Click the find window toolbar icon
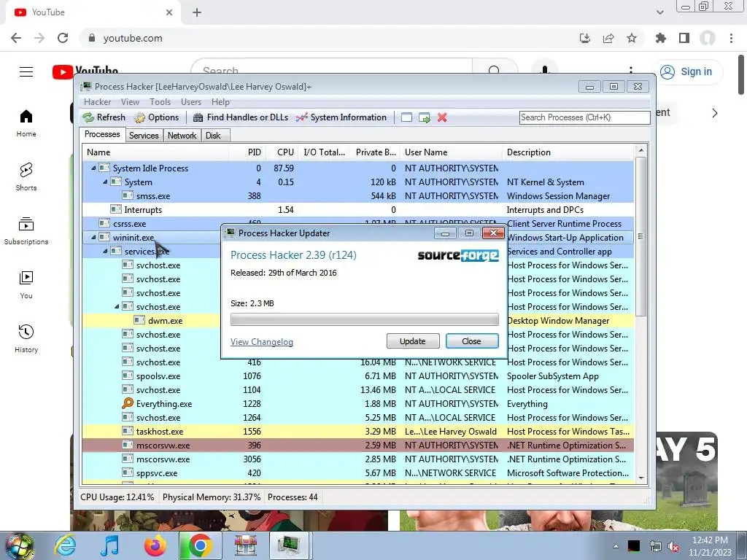747x560 pixels. click(406, 117)
